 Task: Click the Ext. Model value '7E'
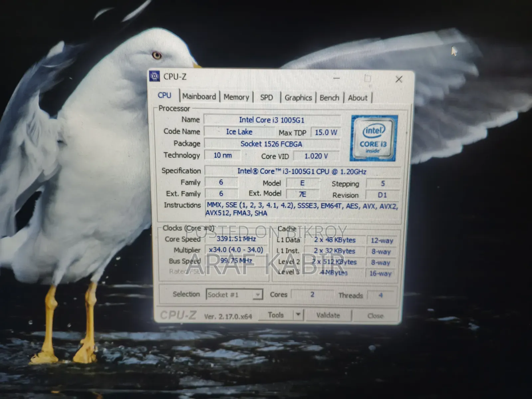click(303, 194)
